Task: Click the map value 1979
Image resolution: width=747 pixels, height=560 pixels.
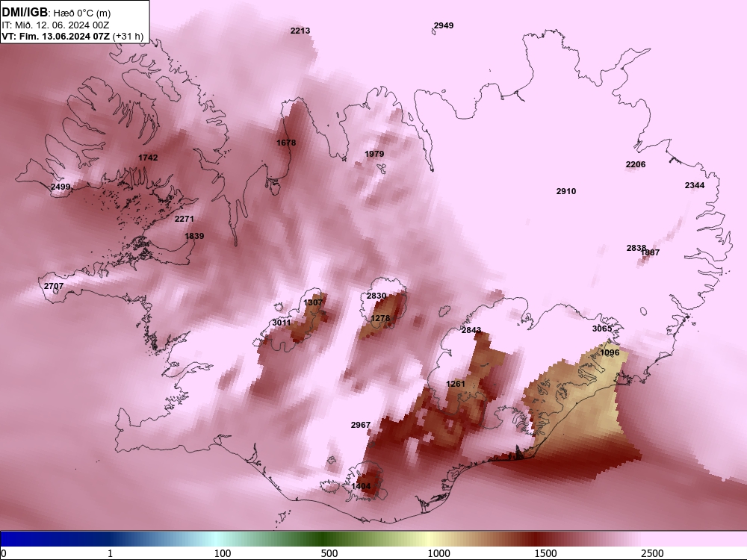Action: (374, 154)
